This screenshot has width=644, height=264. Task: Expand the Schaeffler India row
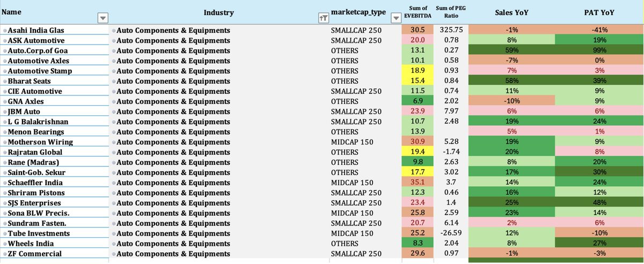(x=5, y=183)
